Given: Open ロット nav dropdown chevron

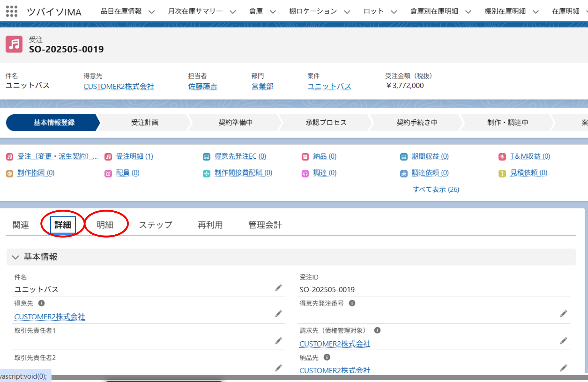Looking at the screenshot, I should tap(394, 12).
